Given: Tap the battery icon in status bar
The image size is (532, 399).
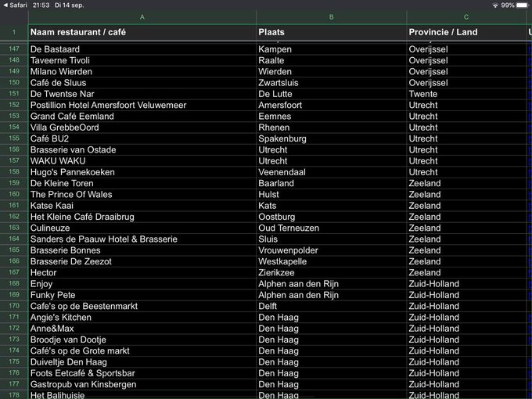Looking at the screenshot, I should pos(522,5).
